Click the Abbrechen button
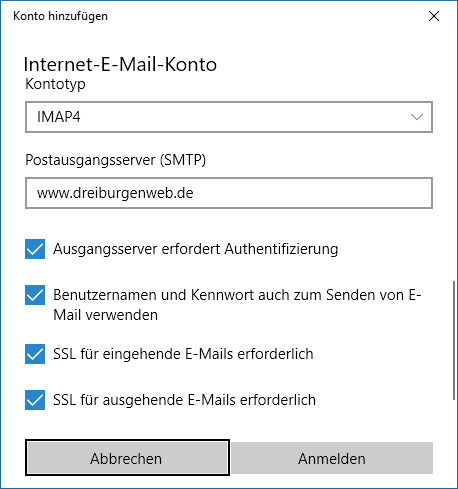The height and width of the screenshot is (489, 458). point(127,458)
